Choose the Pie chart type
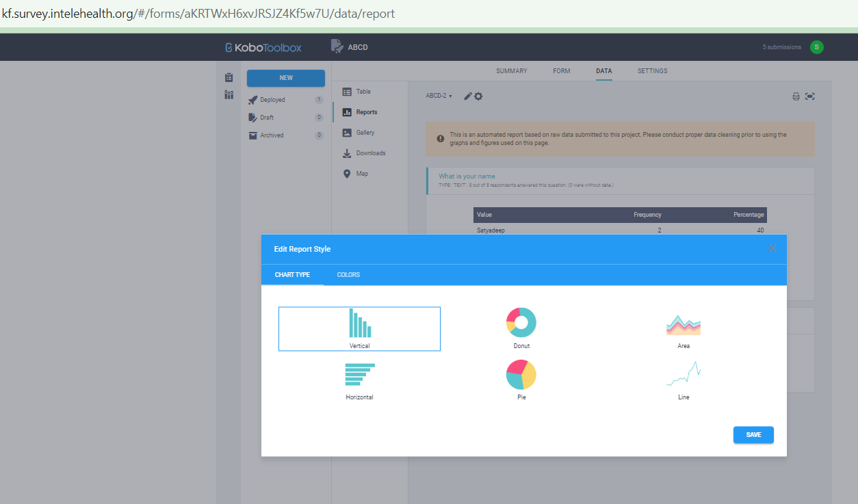Viewport: 858px width, 504px height. [x=521, y=380]
